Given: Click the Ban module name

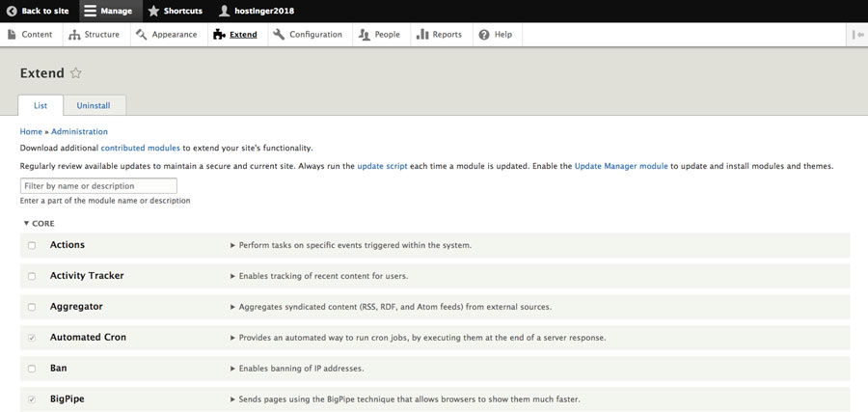Looking at the screenshot, I should coord(59,368).
